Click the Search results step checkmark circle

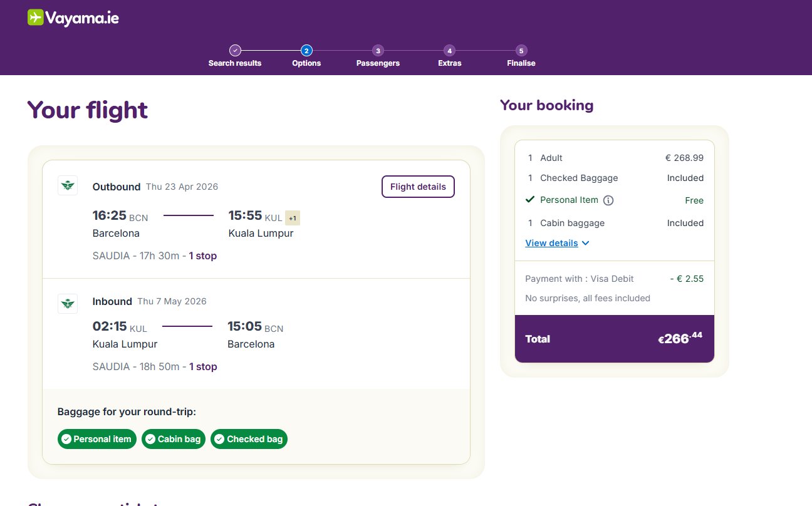pos(235,51)
